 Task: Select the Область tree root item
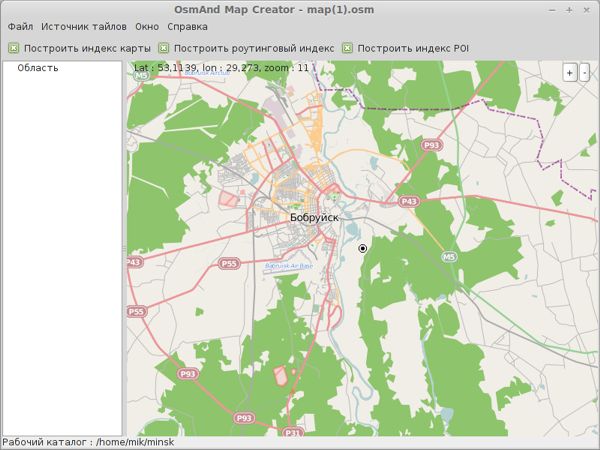coord(38,68)
